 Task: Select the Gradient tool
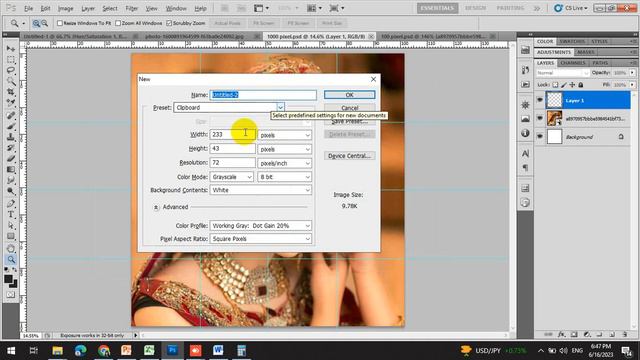(x=11, y=169)
